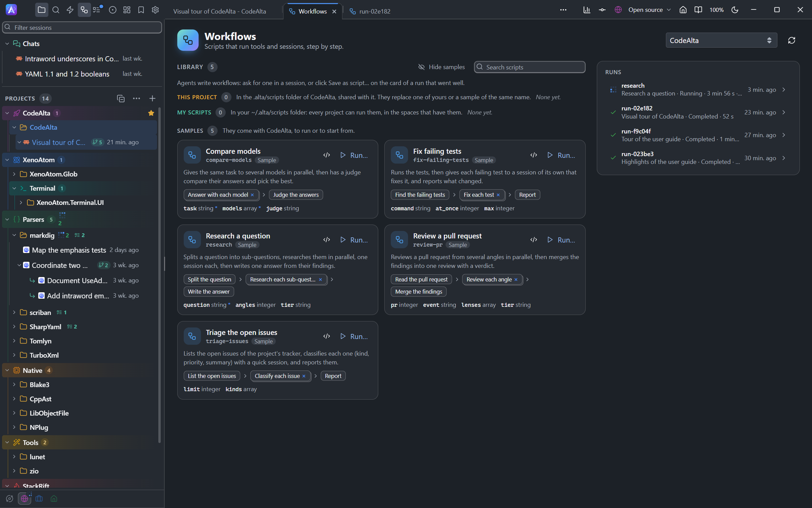View source code of Compare models
Screen dimensions: 812x508
[x=326, y=155]
